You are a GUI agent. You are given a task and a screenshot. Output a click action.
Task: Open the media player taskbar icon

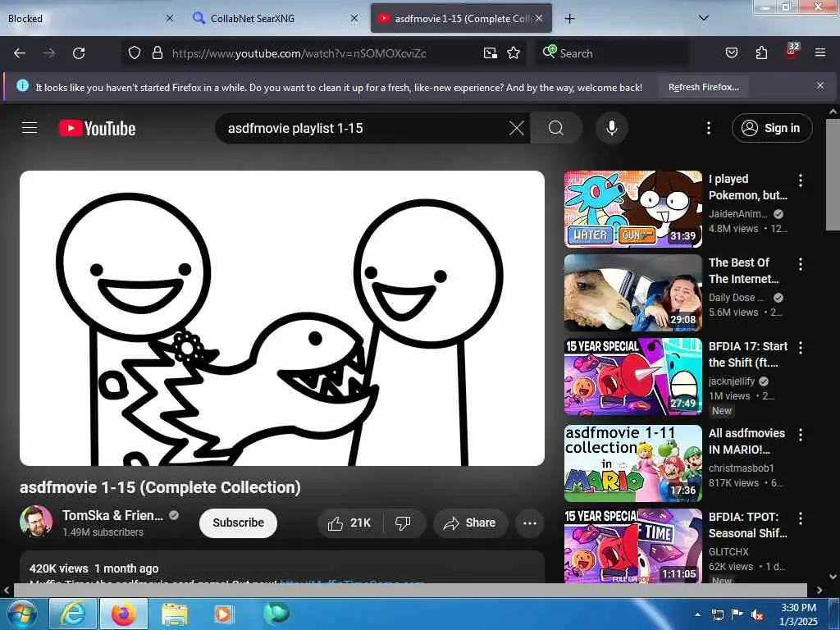coord(223,614)
